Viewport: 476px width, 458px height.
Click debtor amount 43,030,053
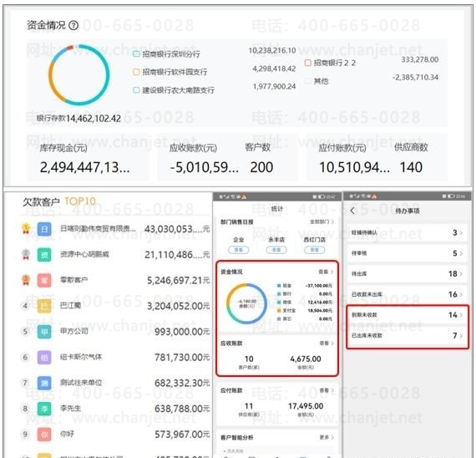coord(177,229)
